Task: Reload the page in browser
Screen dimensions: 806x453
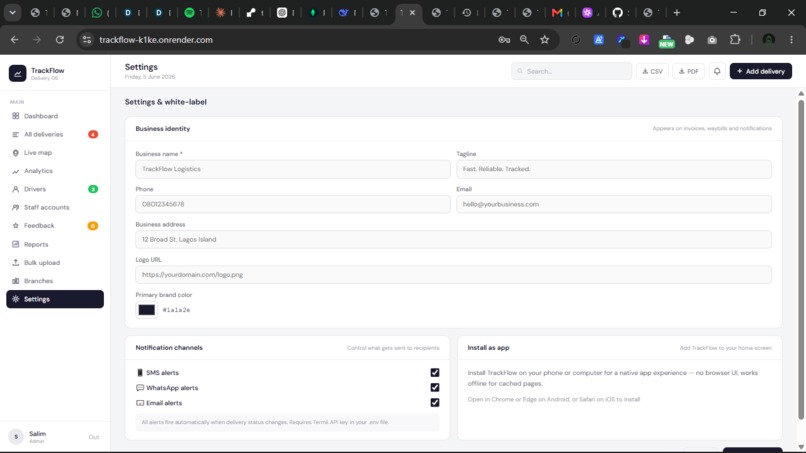Action: [x=60, y=40]
